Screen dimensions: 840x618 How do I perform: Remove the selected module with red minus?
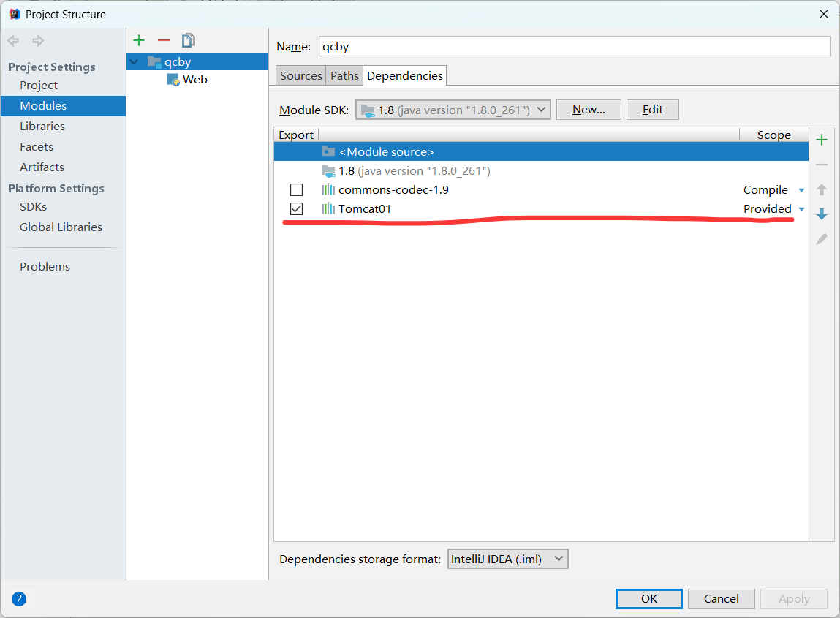(163, 40)
